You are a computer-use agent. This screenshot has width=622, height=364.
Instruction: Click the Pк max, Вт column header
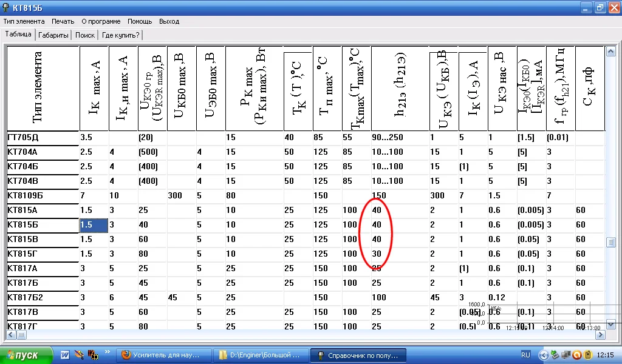(255, 89)
